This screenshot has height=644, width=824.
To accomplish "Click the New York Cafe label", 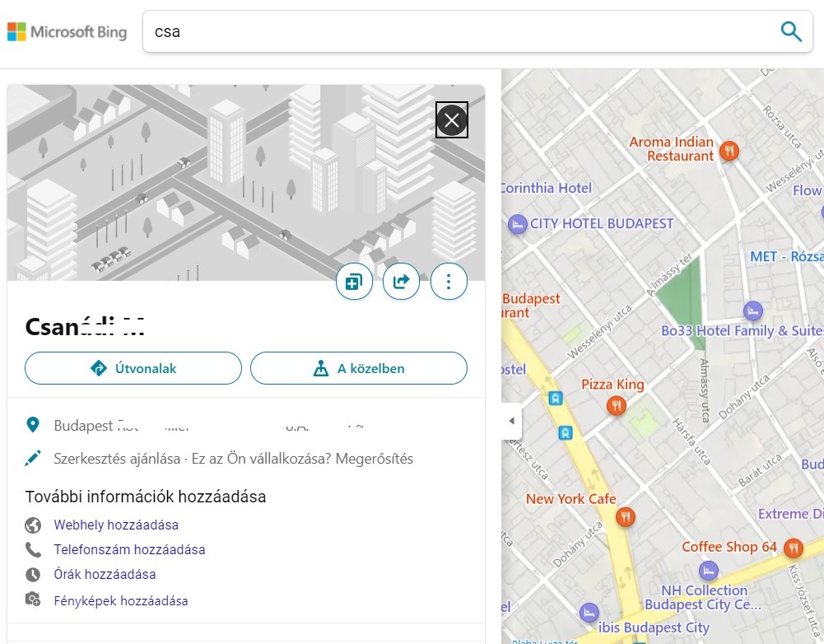I will pyautogui.click(x=570, y=499).
